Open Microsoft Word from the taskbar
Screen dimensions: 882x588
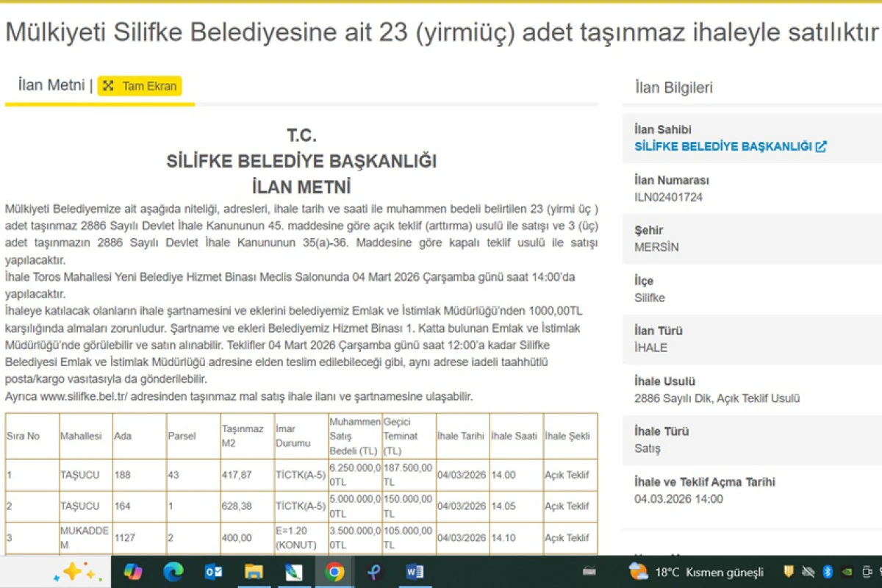[414, 572]
